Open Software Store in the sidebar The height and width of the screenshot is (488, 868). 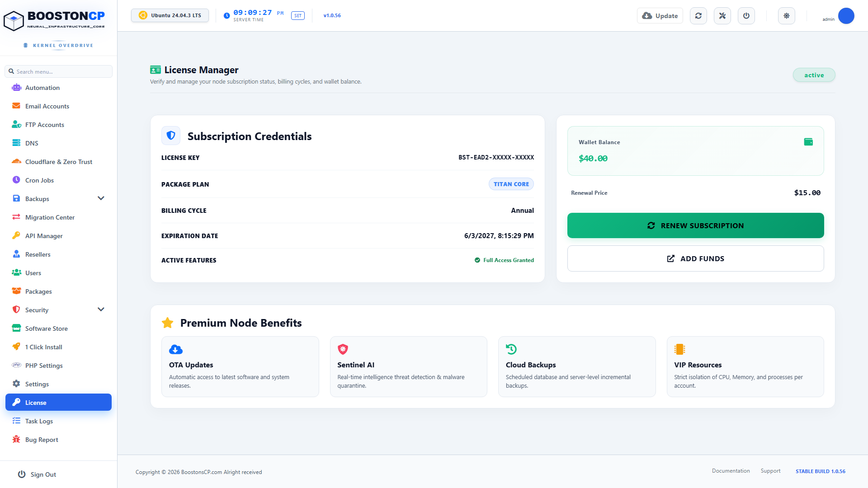click(58, 328)
